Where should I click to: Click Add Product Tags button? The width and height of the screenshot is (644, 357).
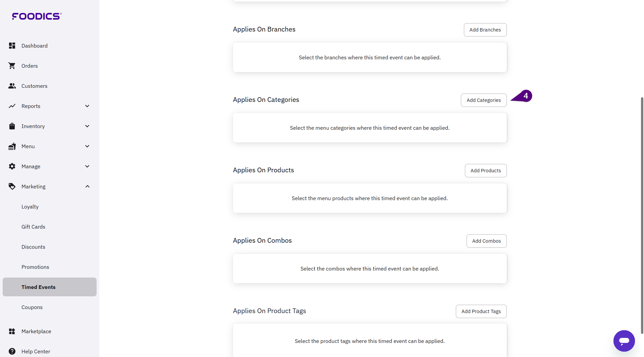click(481, 311)
